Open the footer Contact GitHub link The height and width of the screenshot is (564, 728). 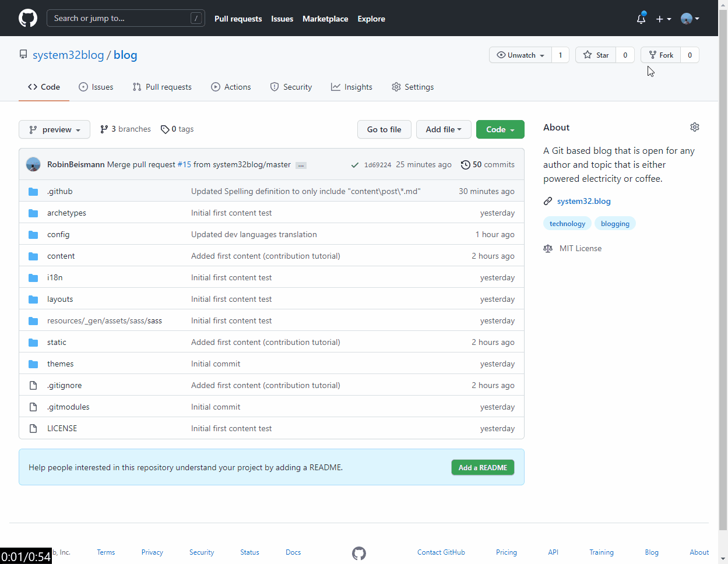441,552
